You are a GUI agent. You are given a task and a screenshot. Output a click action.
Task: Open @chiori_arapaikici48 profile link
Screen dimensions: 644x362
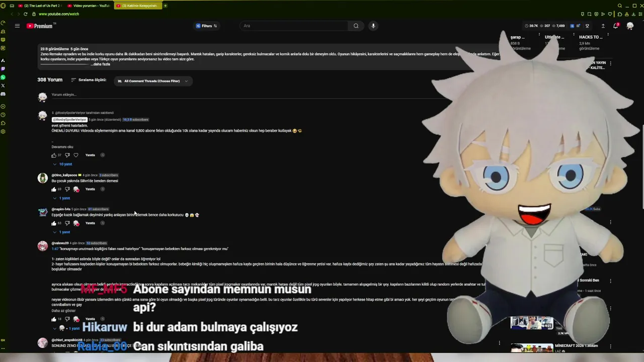tap(66, 340)
